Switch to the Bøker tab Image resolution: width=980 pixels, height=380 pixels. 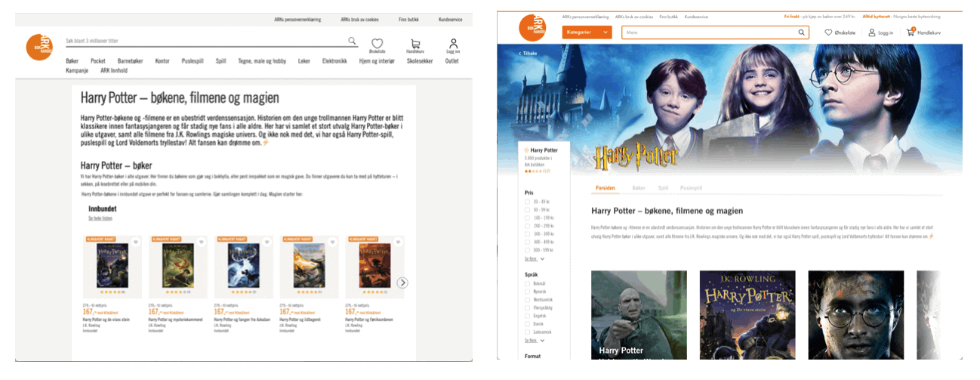click(x=639, y=187)
